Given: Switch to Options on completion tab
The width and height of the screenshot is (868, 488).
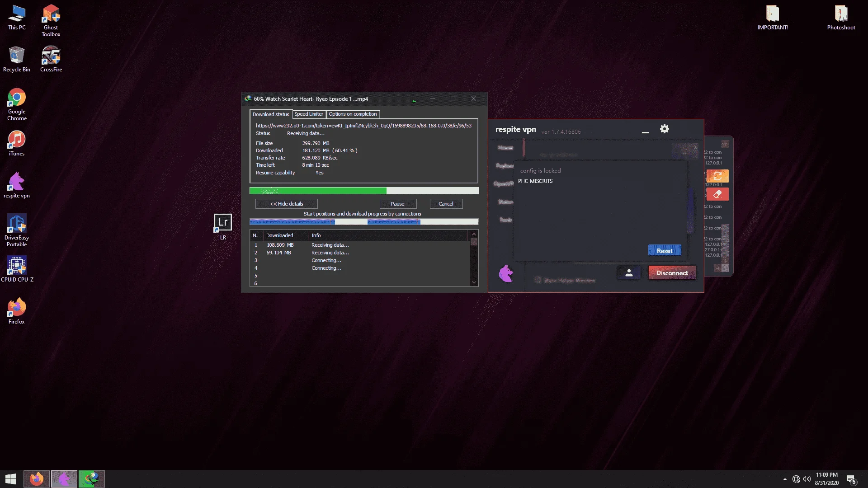Looking at the screenshot, I should pos(353,114).
